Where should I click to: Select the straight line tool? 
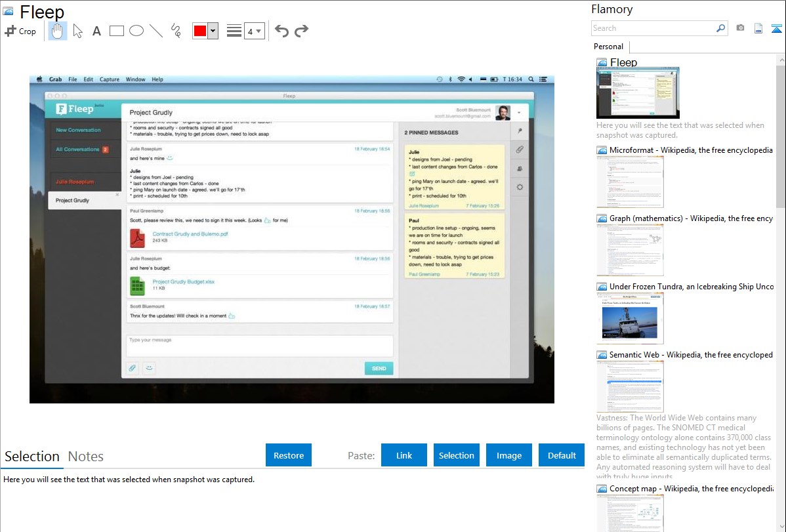coord(156,31)
